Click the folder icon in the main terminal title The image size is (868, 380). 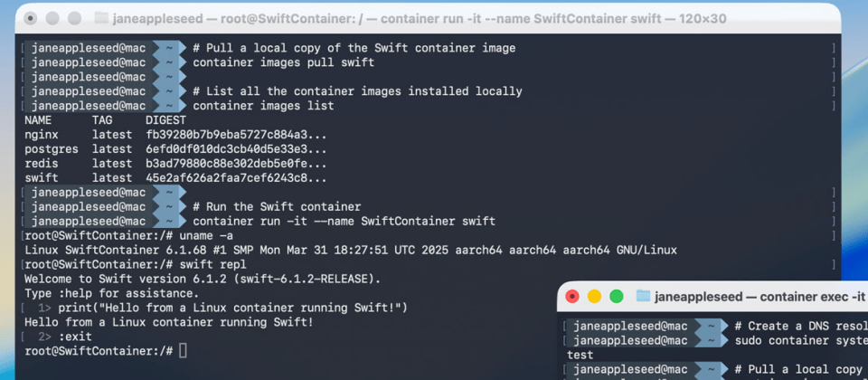click(x=101, y=18)
